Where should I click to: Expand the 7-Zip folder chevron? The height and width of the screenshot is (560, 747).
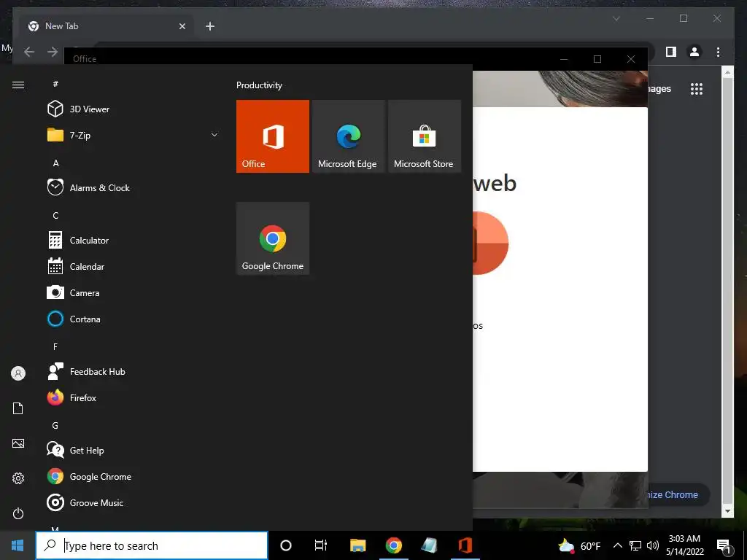[x=214, y=135]
